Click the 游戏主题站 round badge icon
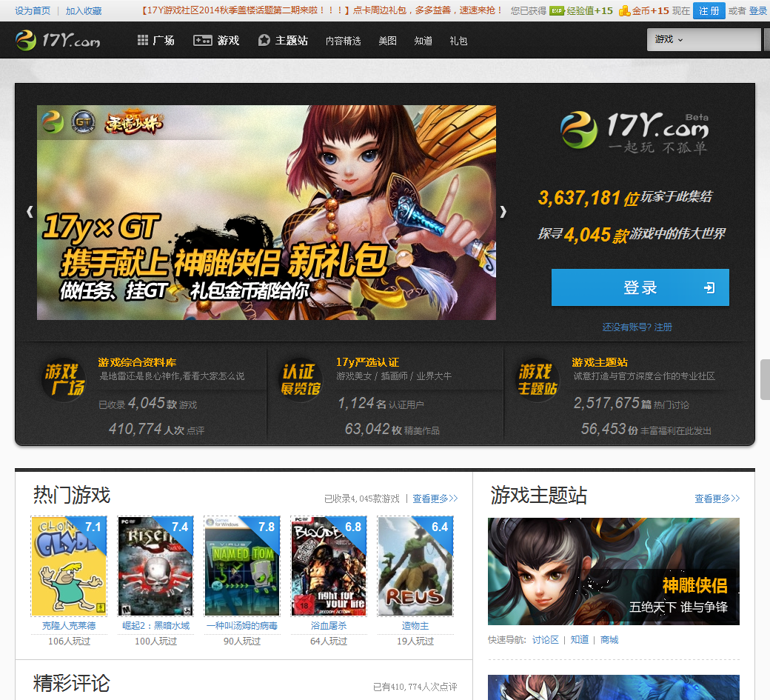Screen dimensions: 770x700 [538, 380]
